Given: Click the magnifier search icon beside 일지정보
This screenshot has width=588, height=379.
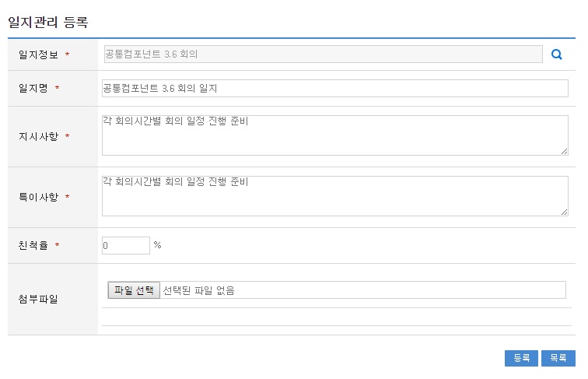Looking at the screenshot, I should 556,54.
